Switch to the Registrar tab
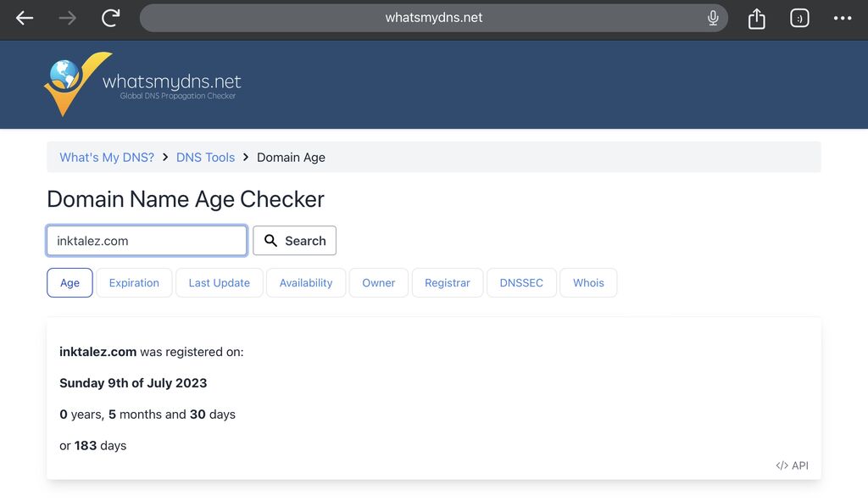 (448, 283)
